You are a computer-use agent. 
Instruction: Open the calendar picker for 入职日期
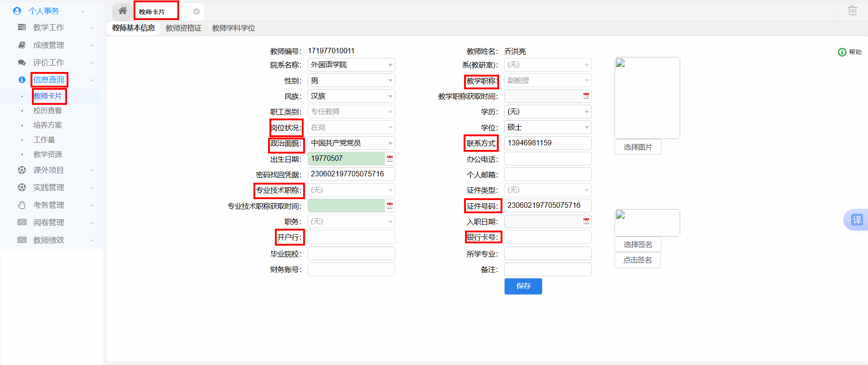(x=586, y=221)
